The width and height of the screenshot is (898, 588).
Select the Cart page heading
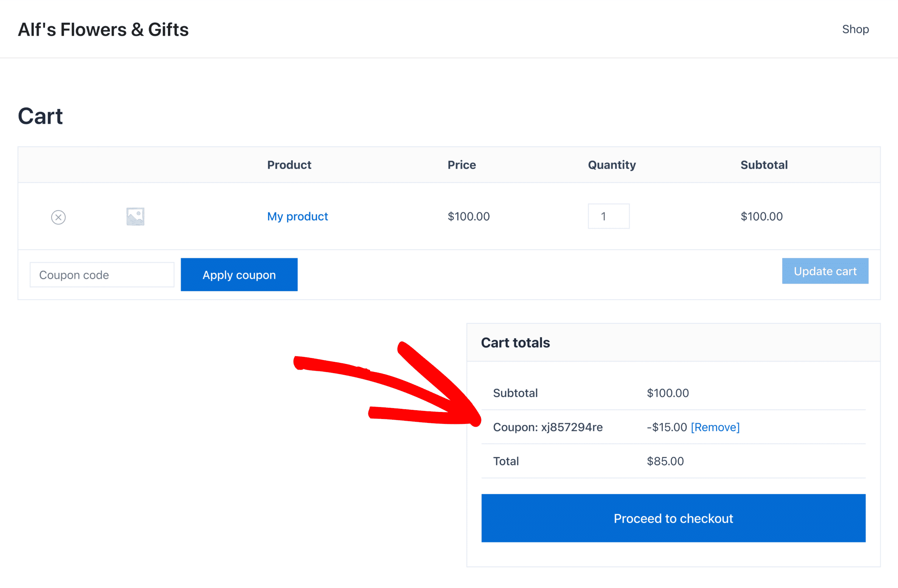[40, 116]
